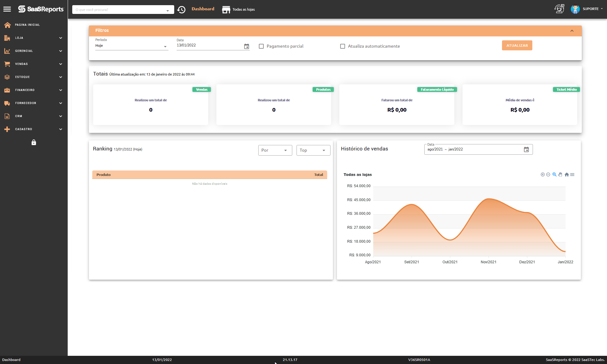Screen dimensions: 607x364
Task: Expand the Gerencial menu chevron
Action: coord(61,51)
